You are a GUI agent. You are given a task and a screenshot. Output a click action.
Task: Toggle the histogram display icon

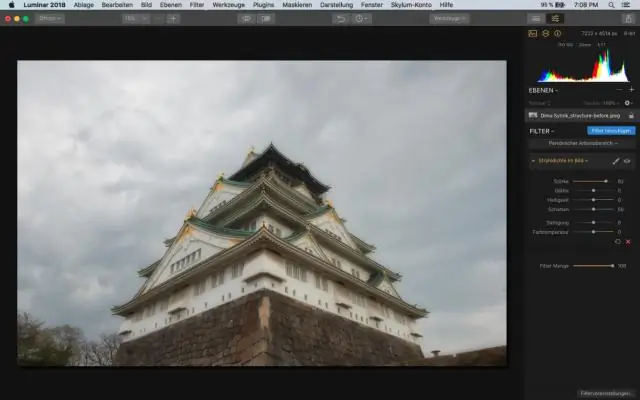(533, 33)
